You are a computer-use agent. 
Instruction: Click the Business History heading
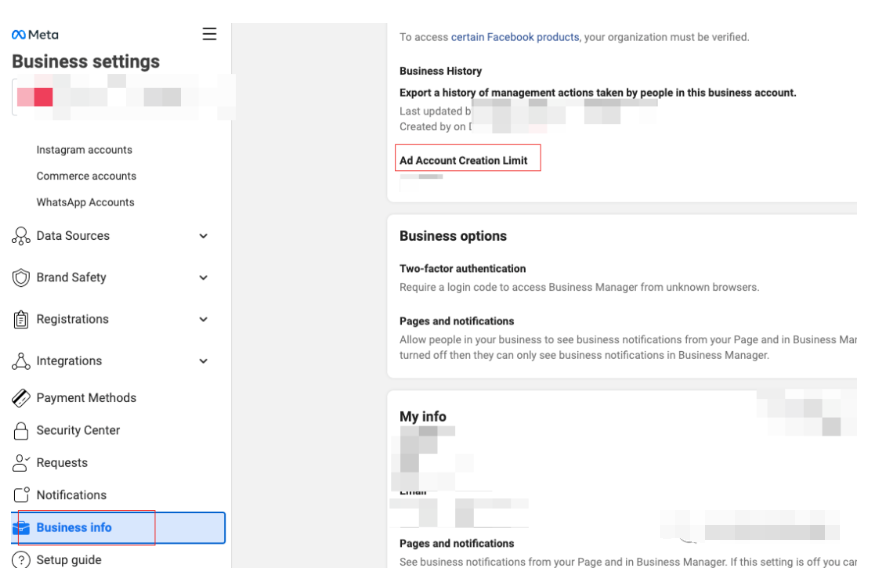[440, 71]
